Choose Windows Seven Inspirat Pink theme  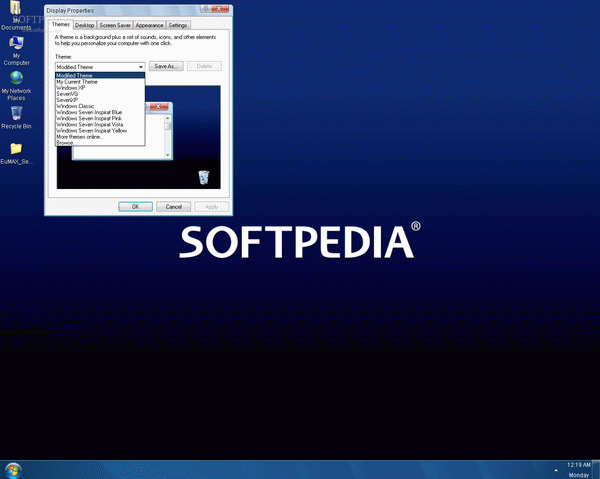[100, 118]
